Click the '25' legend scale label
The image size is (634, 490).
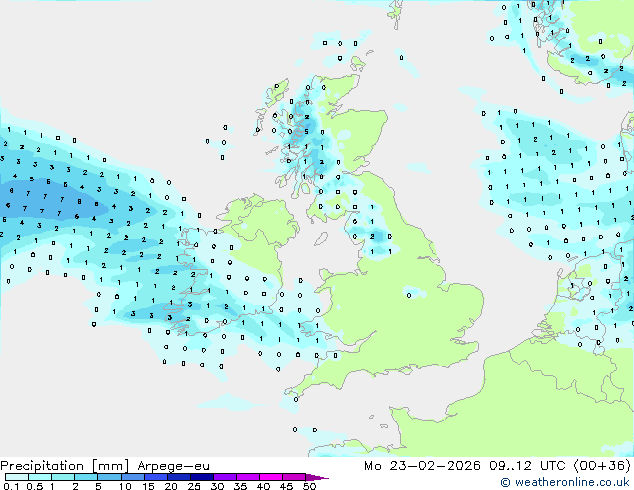[194, 486]
